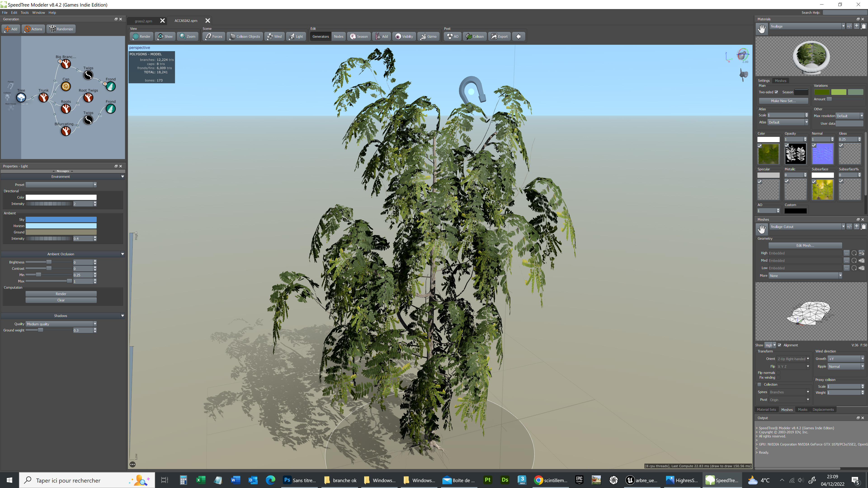Click the Edit Mesh button
Viewport: 868px width, 488px height.
pyautogui.click(x=805, y=245)
